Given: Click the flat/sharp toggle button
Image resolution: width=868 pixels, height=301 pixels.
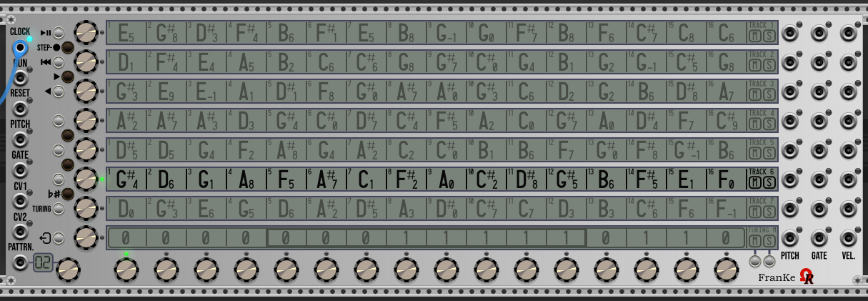Looking at the screenshot, I should coord(68,194).
